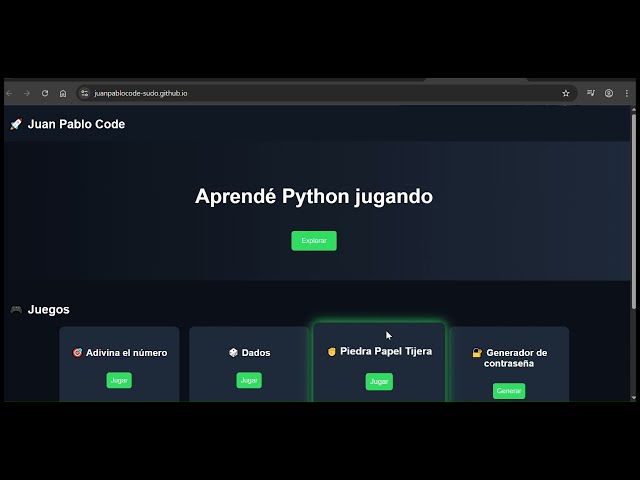Click the Aprendé Python jugando heading
This screenshot has height=480, width=640.
[x=314, y=196]
